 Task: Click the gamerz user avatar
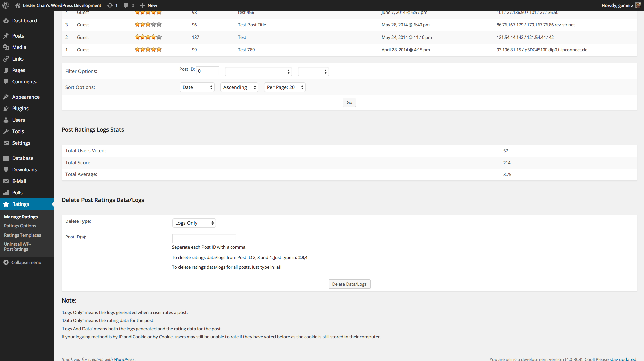point(638,5)
